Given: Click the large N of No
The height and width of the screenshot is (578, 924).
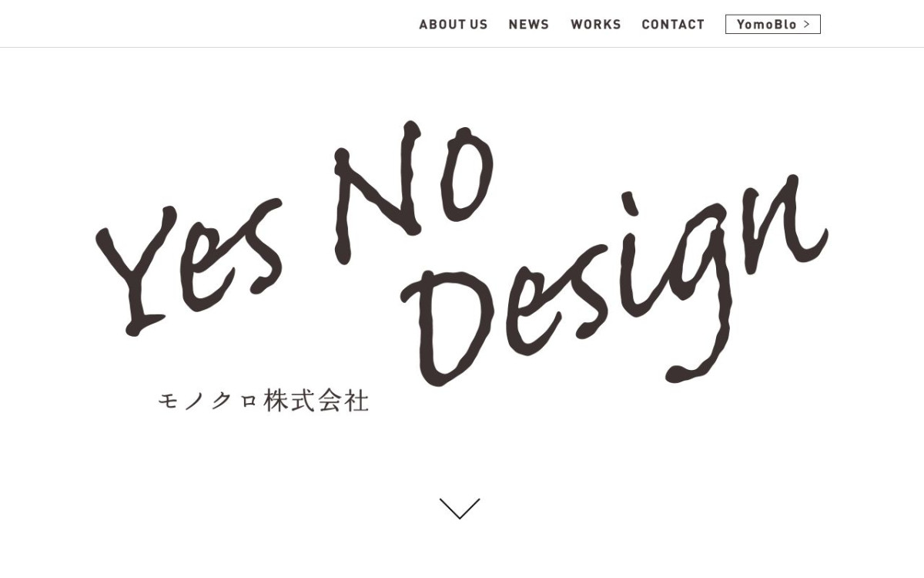Looking at the screenshot, I should point(377,193).
